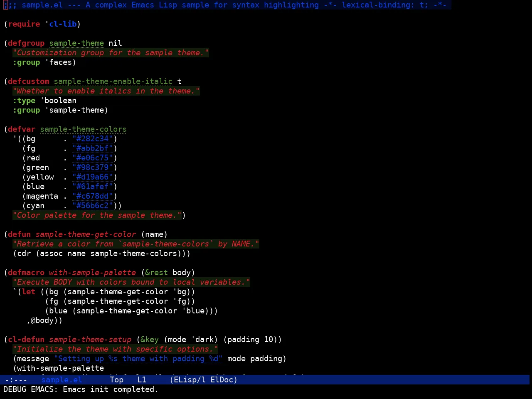The height and width of the screenshot is (399, 532).
Task: Click the require keyword
Action: tap(24, 24)
